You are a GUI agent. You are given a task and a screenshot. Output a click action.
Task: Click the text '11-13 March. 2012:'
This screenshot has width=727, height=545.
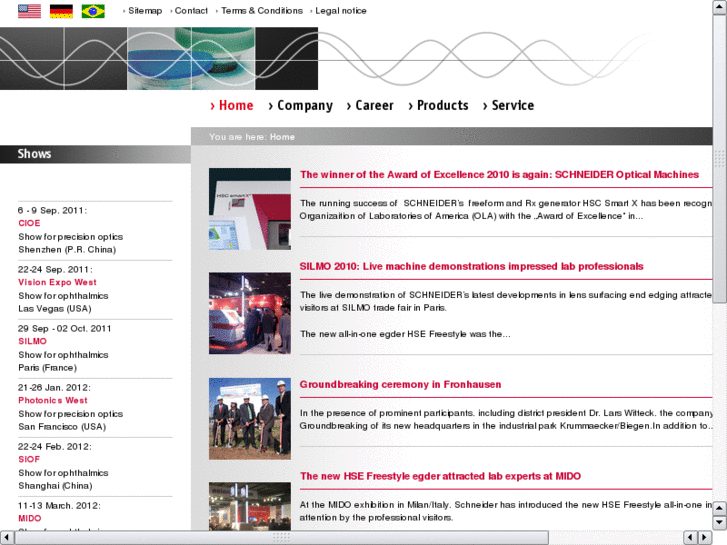59,506
